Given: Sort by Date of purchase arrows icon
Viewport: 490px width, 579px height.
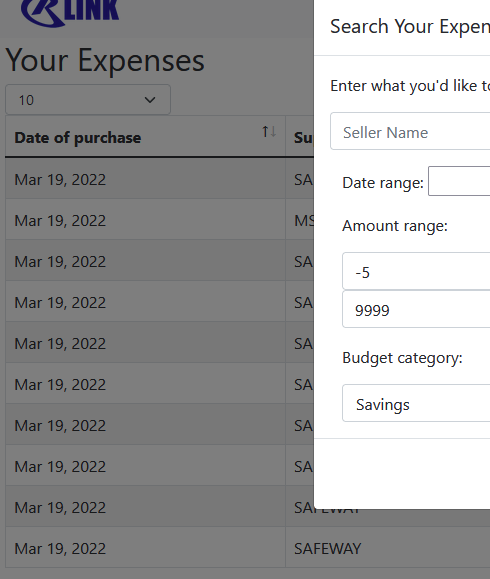Looking at the screenshot, I should [x=269, y=131].
